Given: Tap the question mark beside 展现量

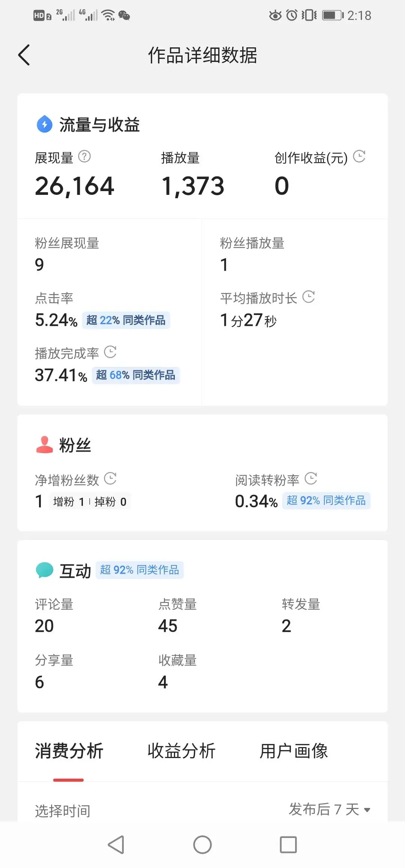Looking at the screenshot, I should [84, 157].
